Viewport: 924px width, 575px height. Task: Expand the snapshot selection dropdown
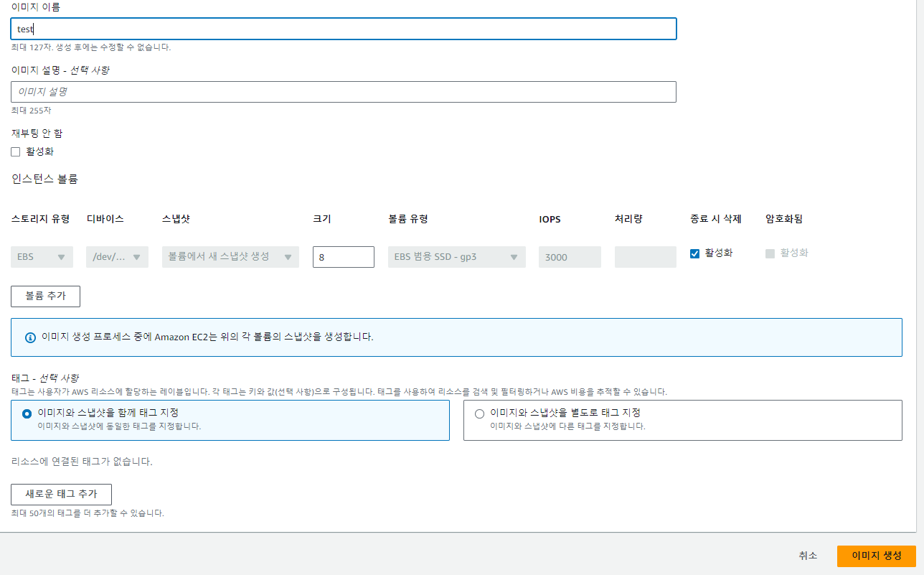click(230, 257)
